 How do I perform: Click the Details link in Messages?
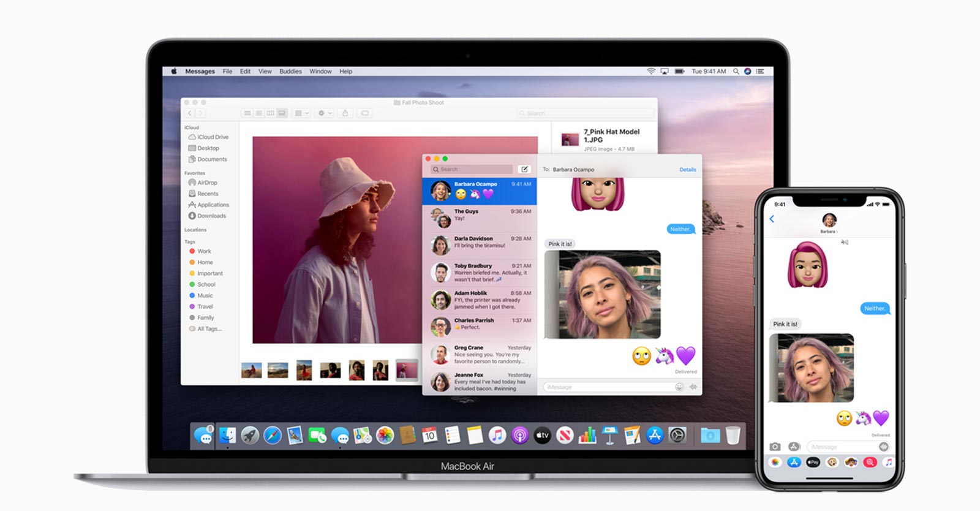[x=687, y=170]
